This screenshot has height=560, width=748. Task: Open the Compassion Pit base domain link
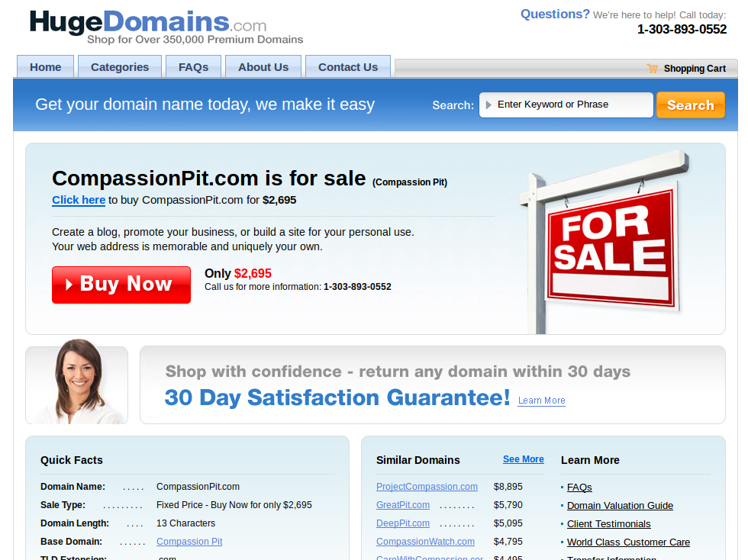tap(189, 542)
